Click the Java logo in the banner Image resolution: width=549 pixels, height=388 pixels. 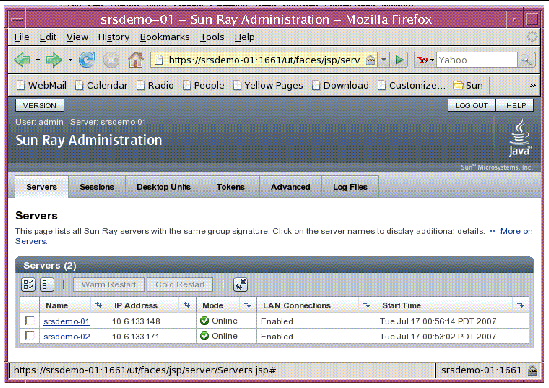point(520,138)
